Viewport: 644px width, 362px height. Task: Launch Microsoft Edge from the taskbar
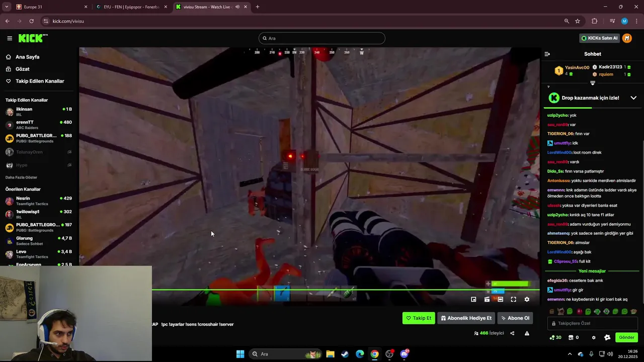360,354
